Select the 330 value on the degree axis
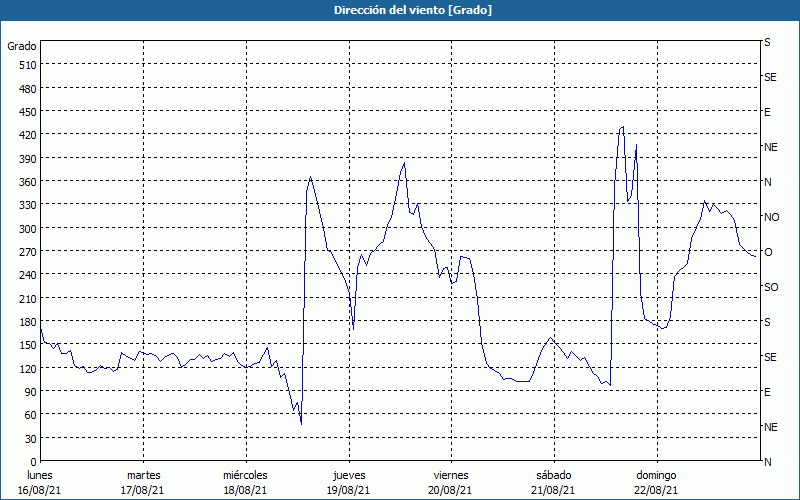The height and width of the screenshot is (500, 800). click(29, 205)
